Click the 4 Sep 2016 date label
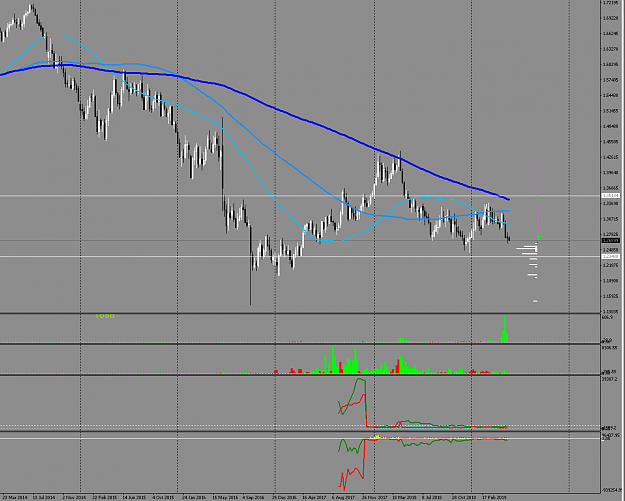625x501 pixels. (x=253, y=498)
